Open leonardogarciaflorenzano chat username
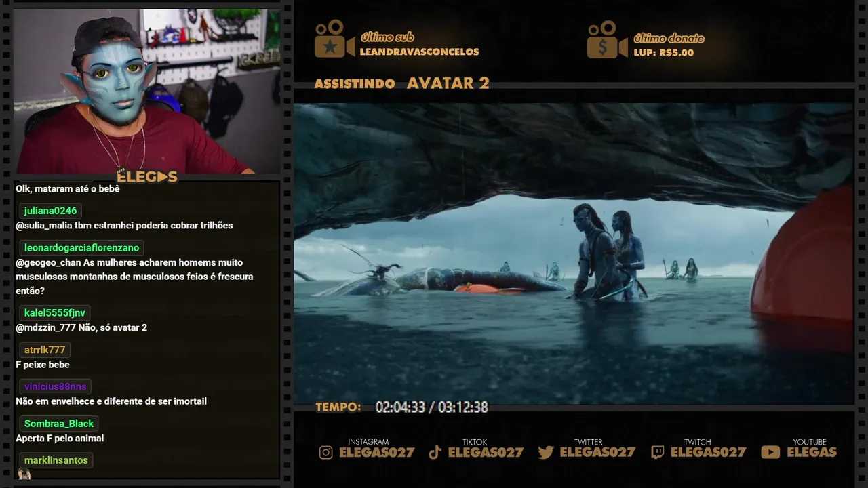 tap(81, 248)
